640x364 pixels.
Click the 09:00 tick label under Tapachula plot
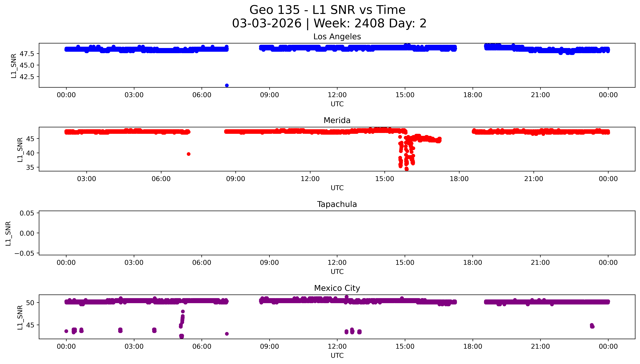point(269,262)
